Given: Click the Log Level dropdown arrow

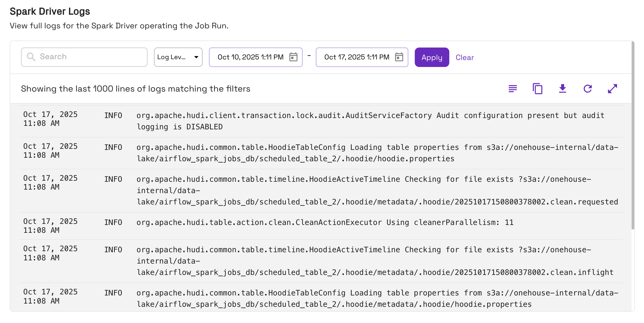Looking at the screenshot, I should [x=196, y=57].
